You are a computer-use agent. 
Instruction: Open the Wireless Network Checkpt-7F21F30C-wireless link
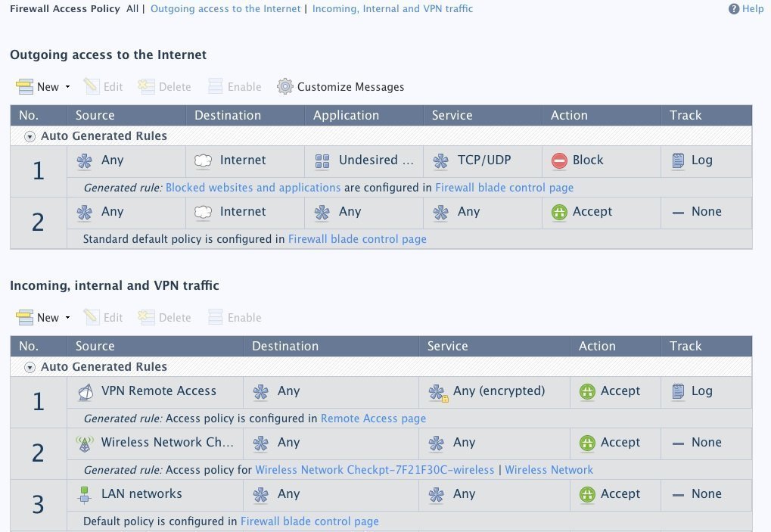(x=375, y=470)
